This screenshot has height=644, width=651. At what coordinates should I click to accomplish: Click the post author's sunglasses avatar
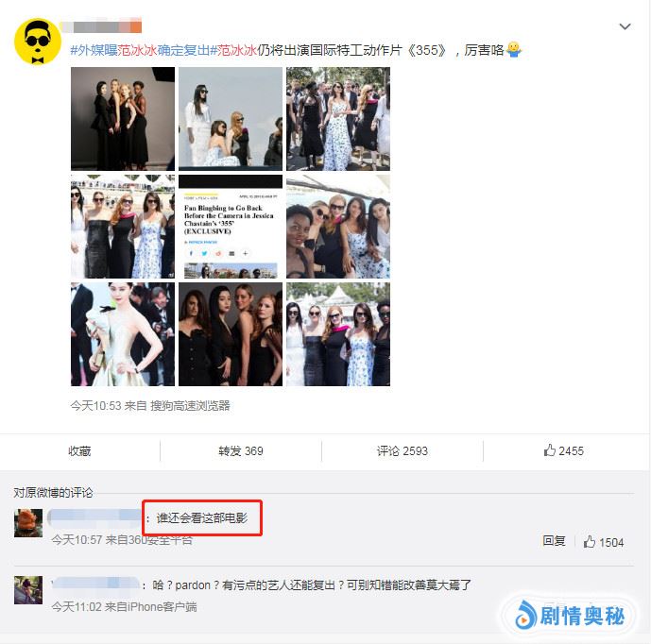click(x=38, y=42)
